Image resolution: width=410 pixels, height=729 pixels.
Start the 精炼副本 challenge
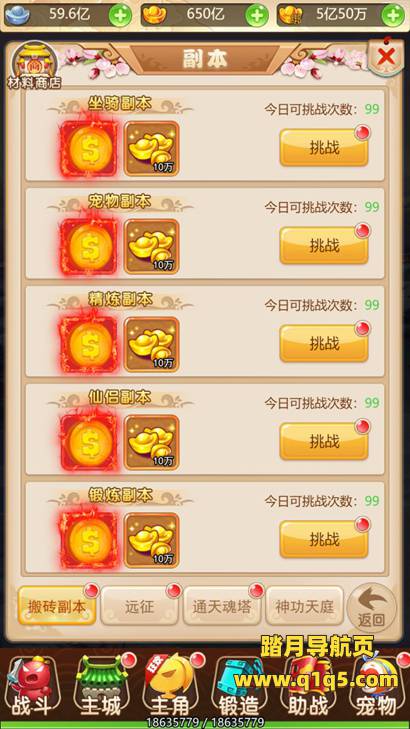click(324, 344)
